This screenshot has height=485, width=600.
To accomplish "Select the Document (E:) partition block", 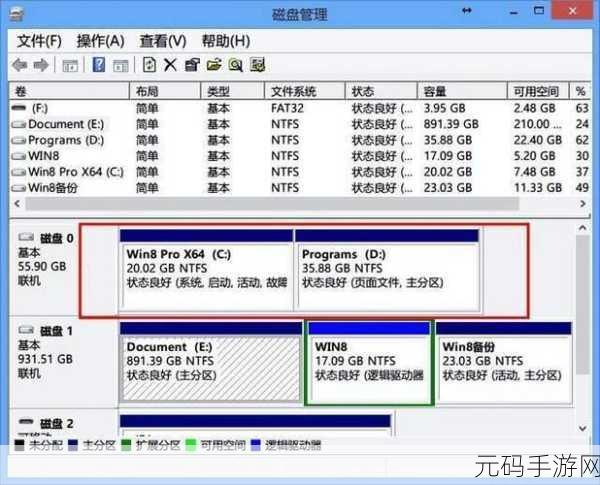I will coord(210,362).
